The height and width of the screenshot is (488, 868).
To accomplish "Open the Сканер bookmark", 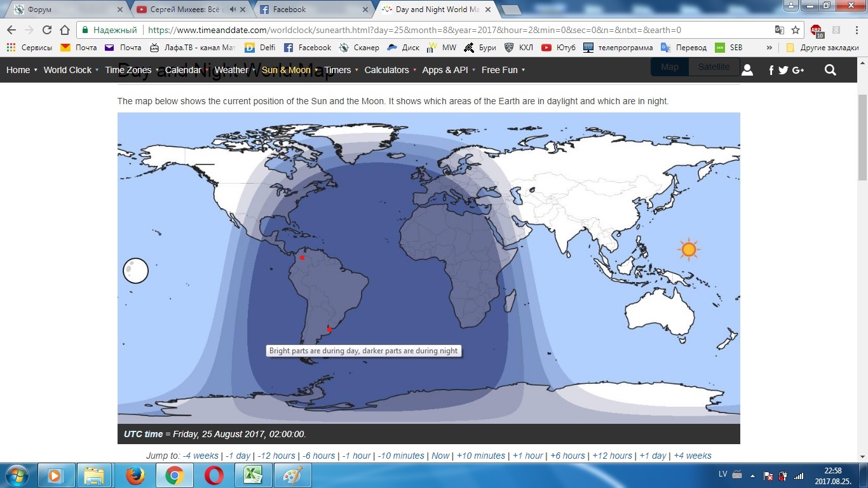I will (359, 48).
